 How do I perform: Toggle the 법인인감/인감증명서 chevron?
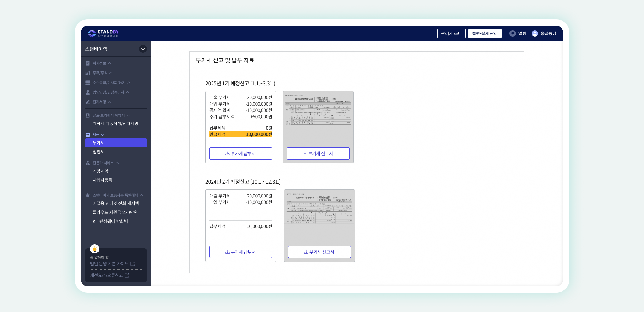[128, 92]
